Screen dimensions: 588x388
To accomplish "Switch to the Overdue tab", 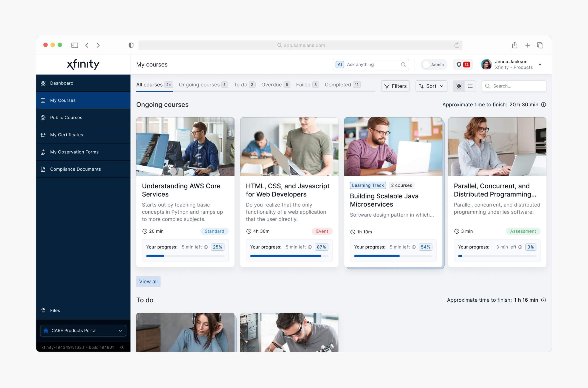I will (x=276, y=85).
